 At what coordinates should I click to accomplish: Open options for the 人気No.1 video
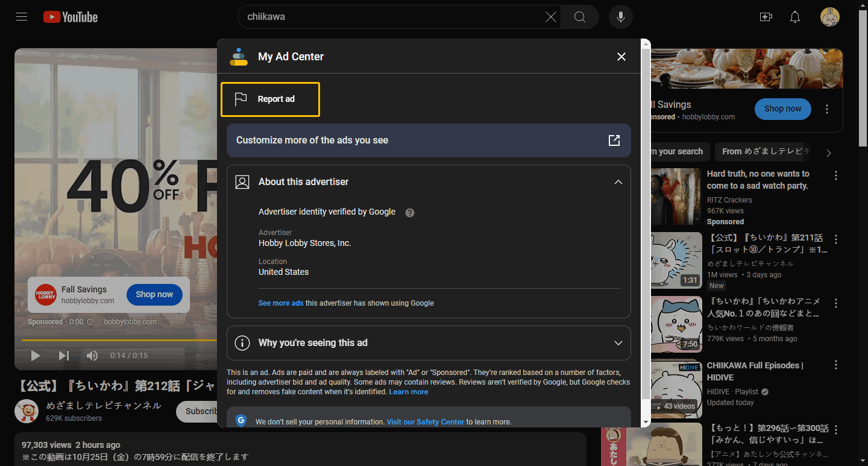click(836, 303)
